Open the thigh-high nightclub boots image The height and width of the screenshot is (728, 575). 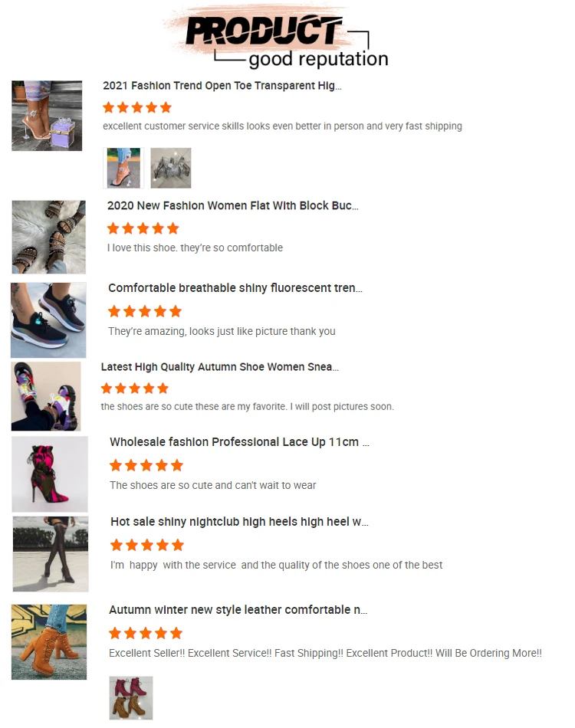(x=51, y=554)
